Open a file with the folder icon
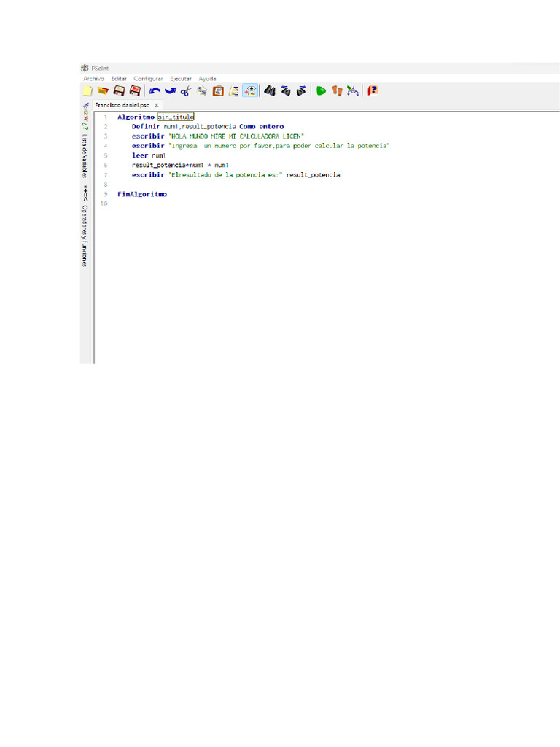The image size is (560, 747). pos(103,90)
